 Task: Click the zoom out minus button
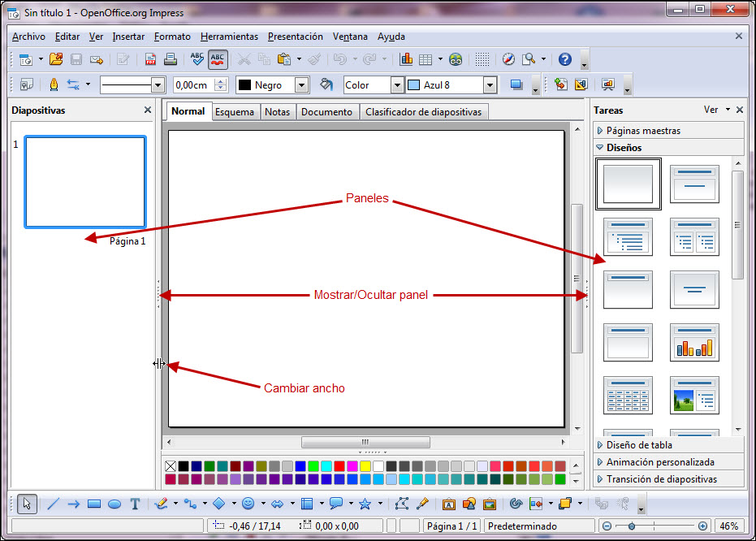tap(607, 526)
